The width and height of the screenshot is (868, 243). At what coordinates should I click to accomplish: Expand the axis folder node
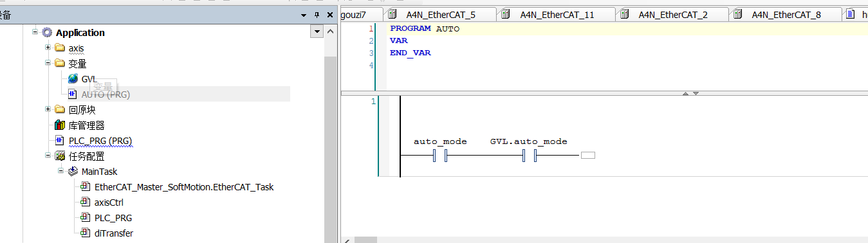(48, 48)
